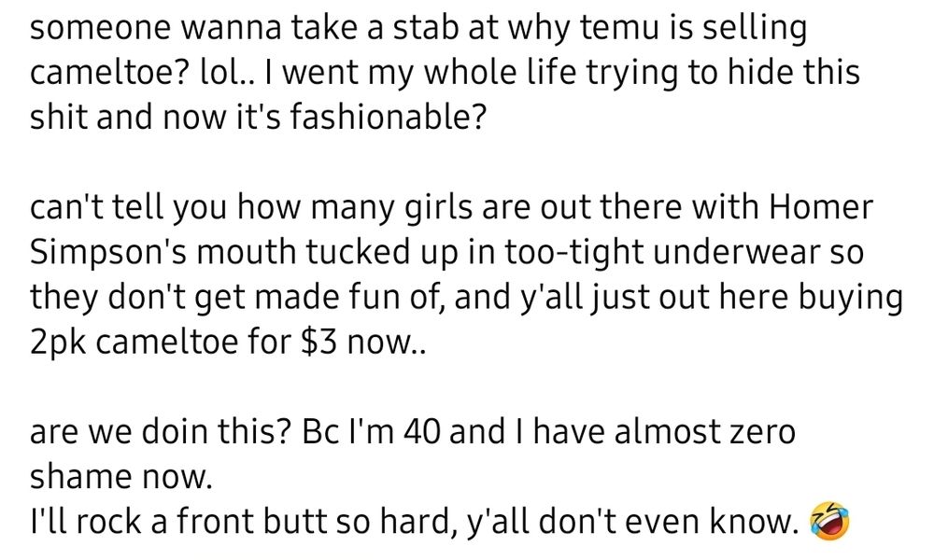Click the laughing tears emoji
934x560 pixels.
point(828,521)
